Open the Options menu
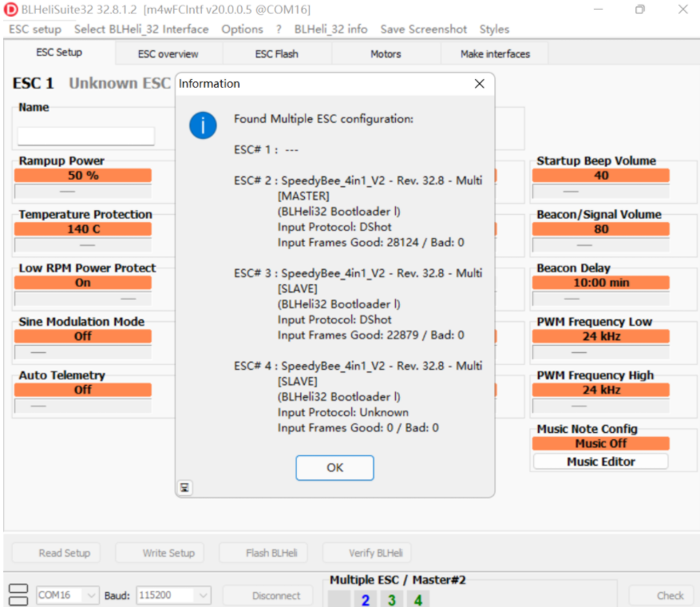 (x=243, y=30)
